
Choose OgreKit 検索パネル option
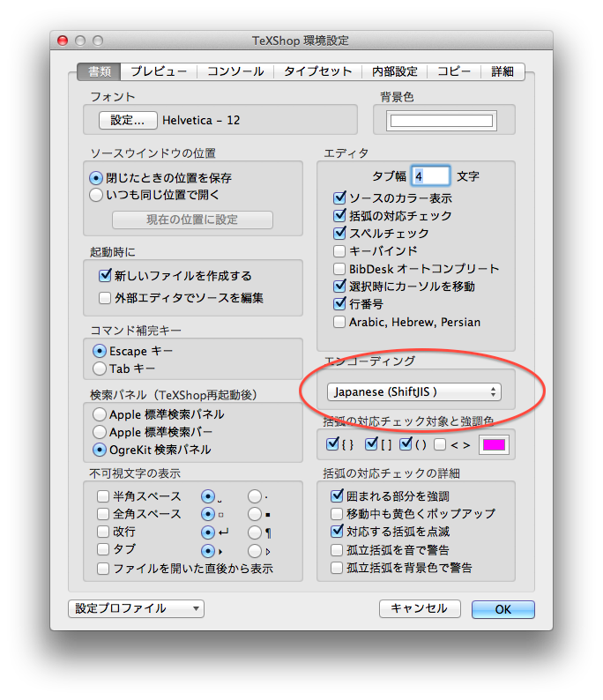(100, 450)
